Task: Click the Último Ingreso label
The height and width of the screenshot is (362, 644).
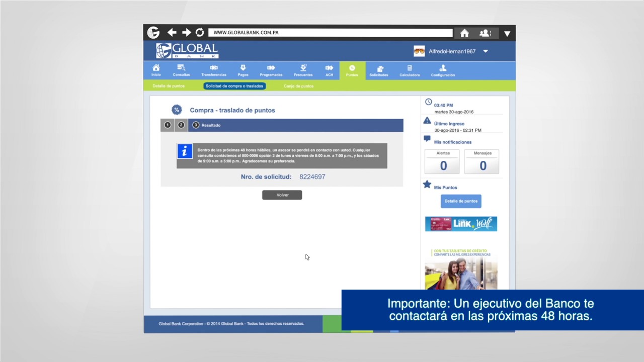Action: click(449, 124)
